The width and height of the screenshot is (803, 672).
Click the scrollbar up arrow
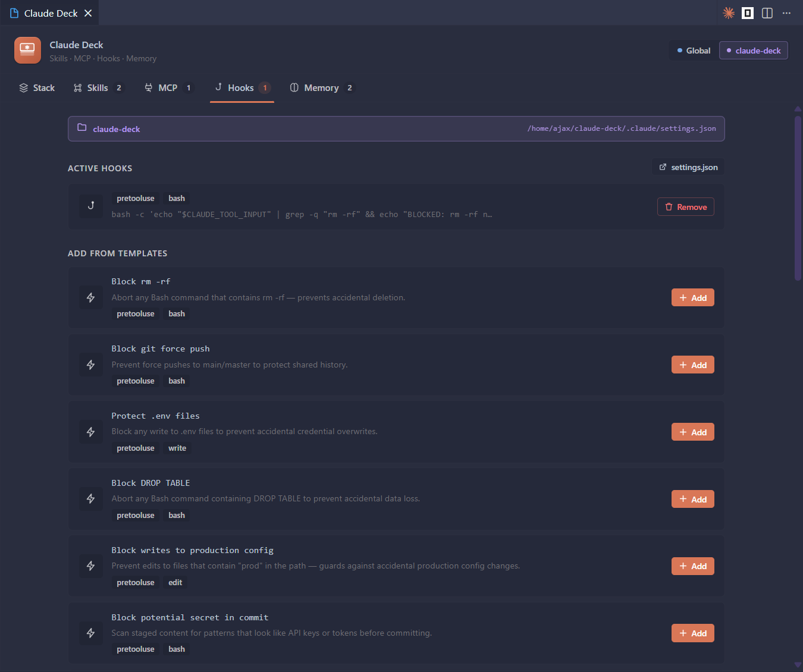click(x=798, y=109)
